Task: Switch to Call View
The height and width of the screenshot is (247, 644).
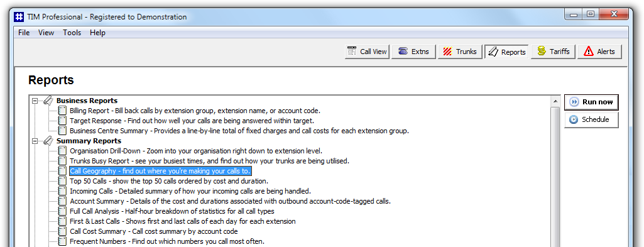Action: (x=367, y=52)
